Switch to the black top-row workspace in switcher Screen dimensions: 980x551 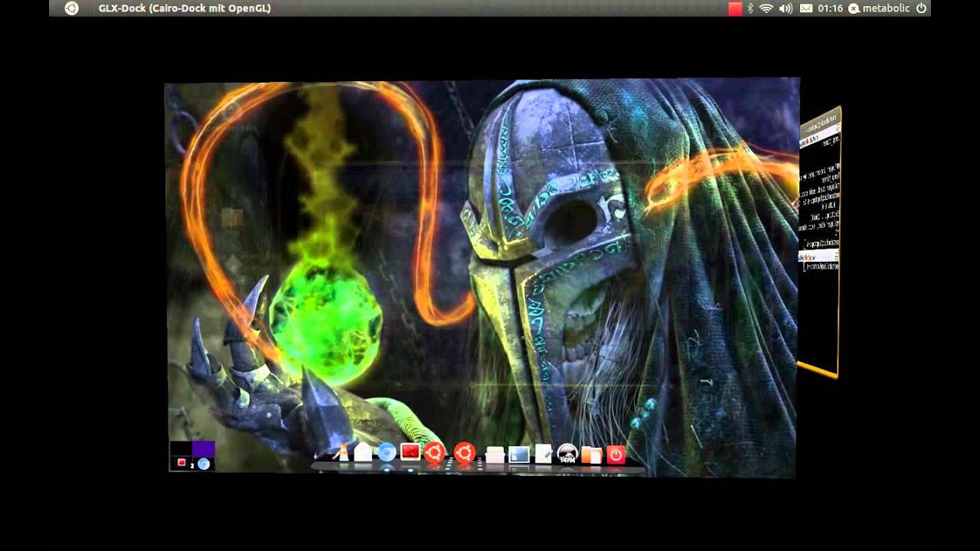pyautogui.click(x=181, y=448)
